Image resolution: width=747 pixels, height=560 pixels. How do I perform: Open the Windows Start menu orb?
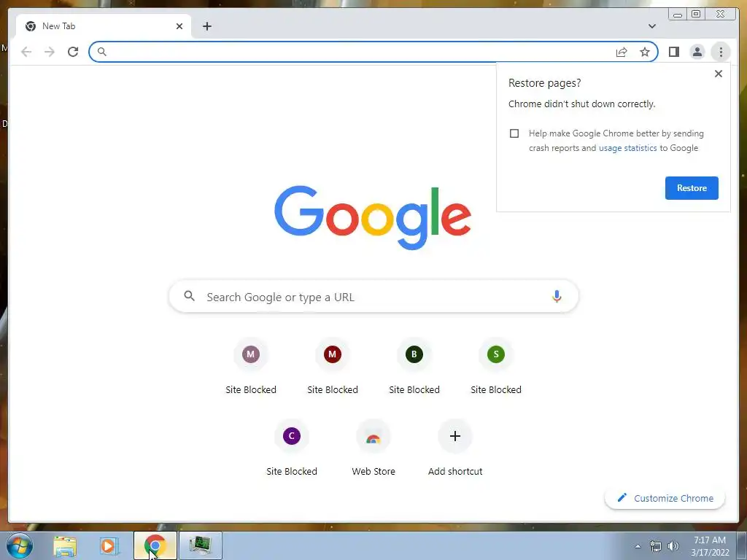pos(20,545)
